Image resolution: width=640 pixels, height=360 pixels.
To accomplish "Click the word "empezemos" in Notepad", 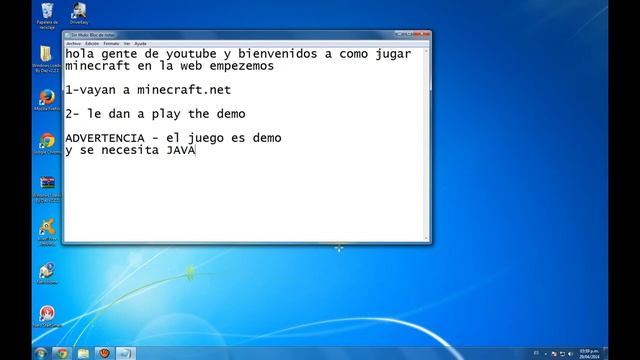I will coord(242,66).
